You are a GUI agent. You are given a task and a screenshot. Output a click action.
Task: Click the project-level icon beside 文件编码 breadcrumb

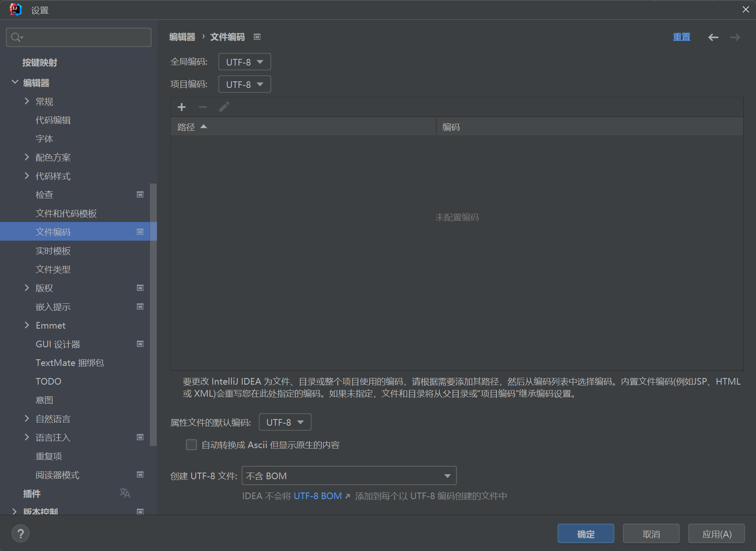point(257,37)
